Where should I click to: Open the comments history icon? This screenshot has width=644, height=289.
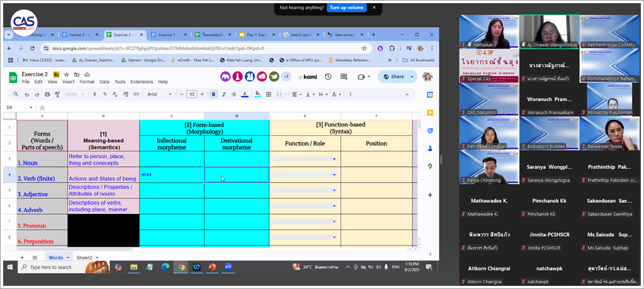343,76
